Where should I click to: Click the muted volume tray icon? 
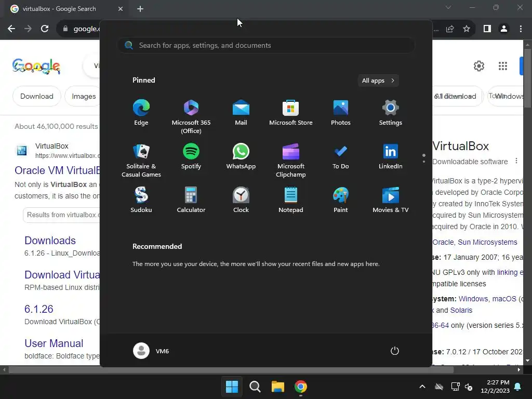tap(469, 387)
